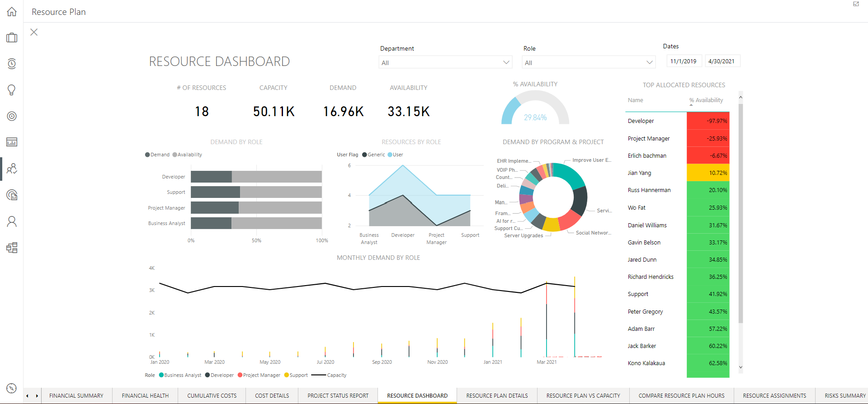Click the Social Networ... donut label
868x404 pixels.
click(593, 233)
